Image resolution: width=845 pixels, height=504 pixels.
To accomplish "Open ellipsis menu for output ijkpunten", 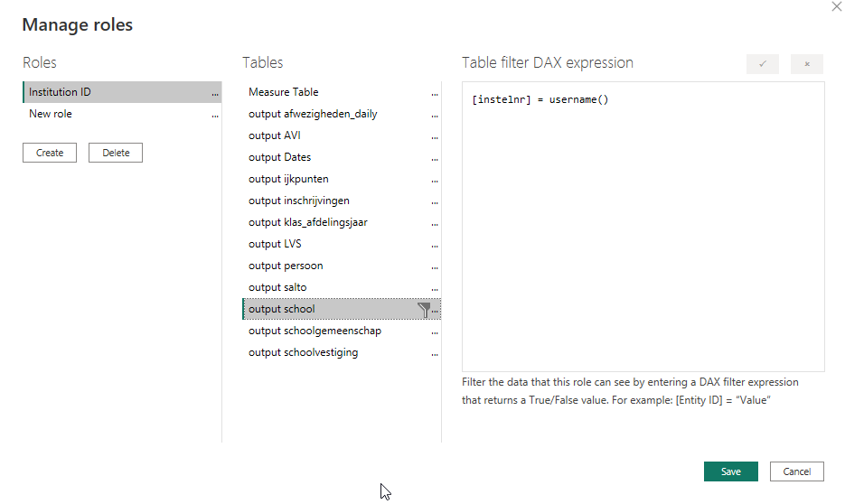I will coord(435,181).
